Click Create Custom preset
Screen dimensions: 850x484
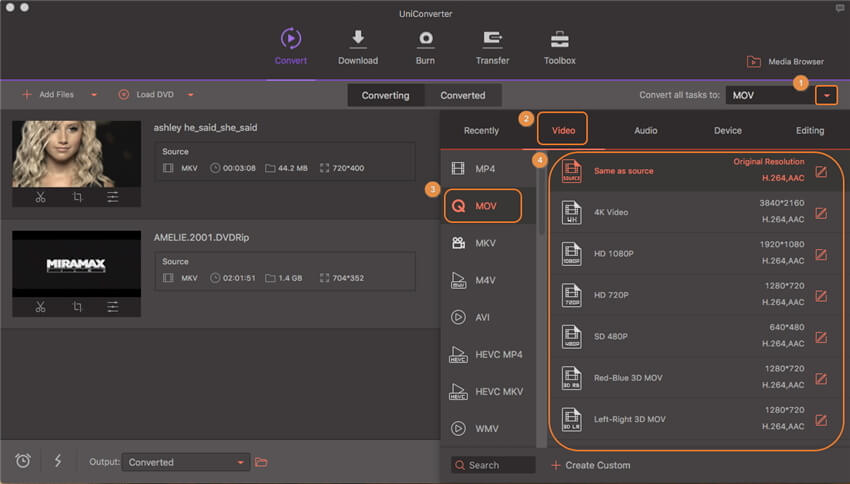591,465
